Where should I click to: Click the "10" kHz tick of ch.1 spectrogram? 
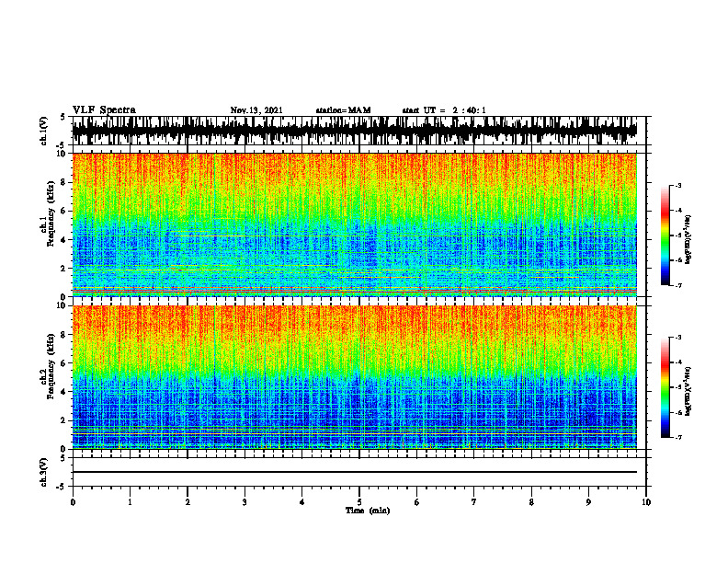point(63,154)
